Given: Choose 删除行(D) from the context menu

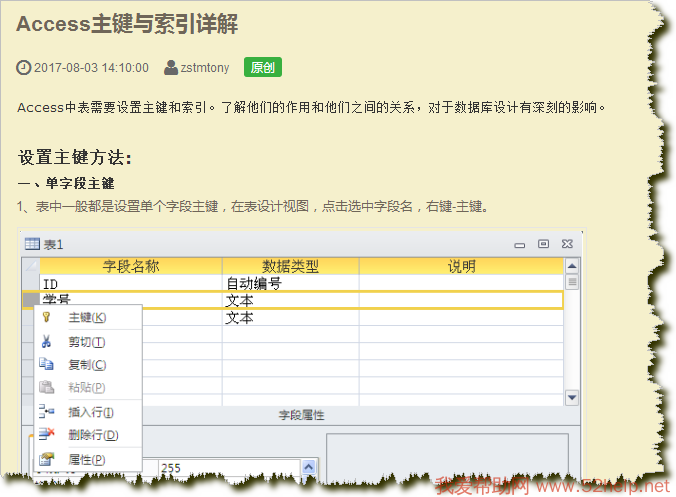Looking at the screenshot, I should (x=92, y=435).
